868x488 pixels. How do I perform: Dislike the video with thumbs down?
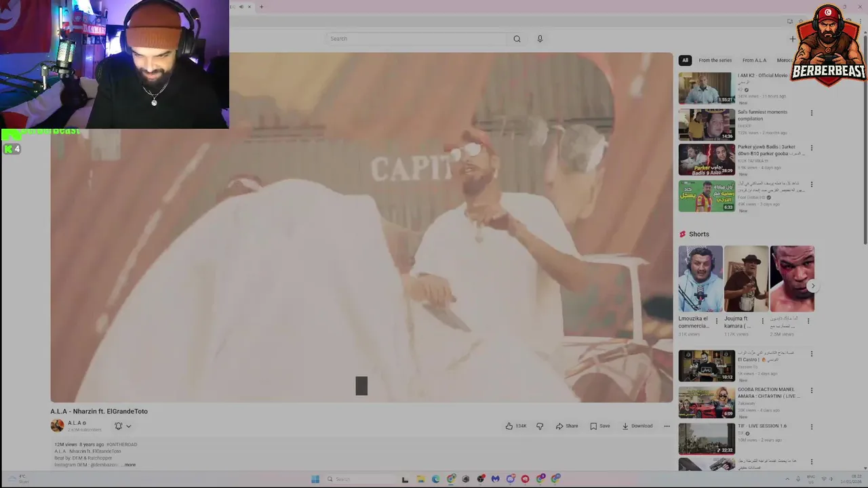click(x=540, y=426)
